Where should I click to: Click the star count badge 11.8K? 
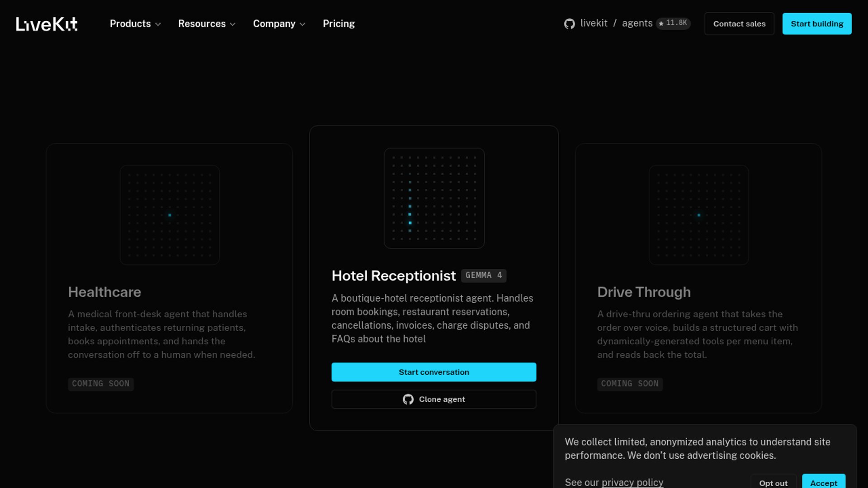tap(673, 23)
